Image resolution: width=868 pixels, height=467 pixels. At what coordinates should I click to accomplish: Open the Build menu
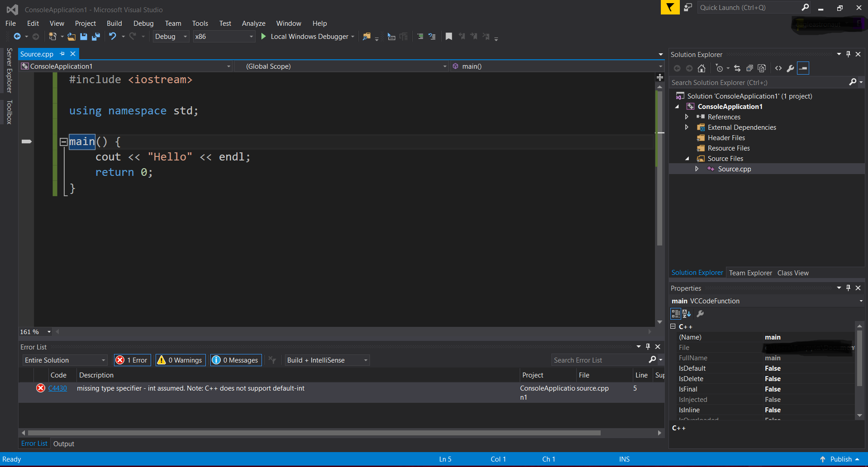(114, 24)
